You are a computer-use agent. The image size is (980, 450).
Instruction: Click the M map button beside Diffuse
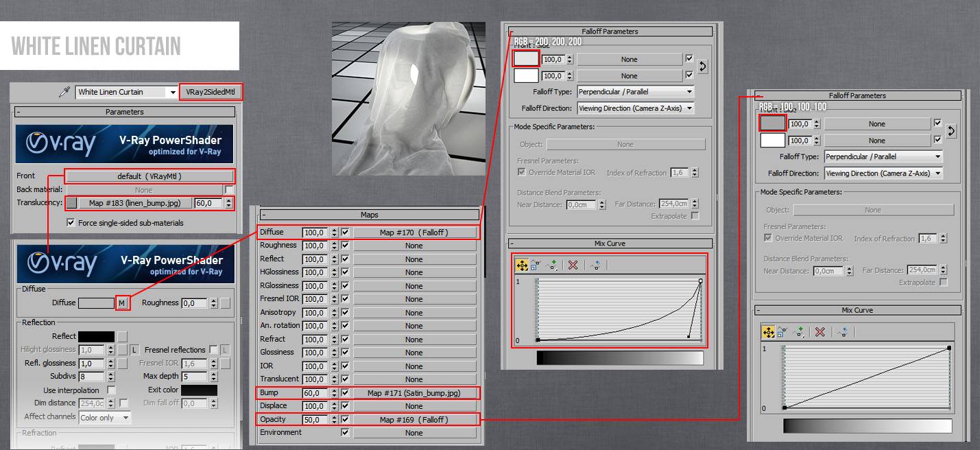122,303
